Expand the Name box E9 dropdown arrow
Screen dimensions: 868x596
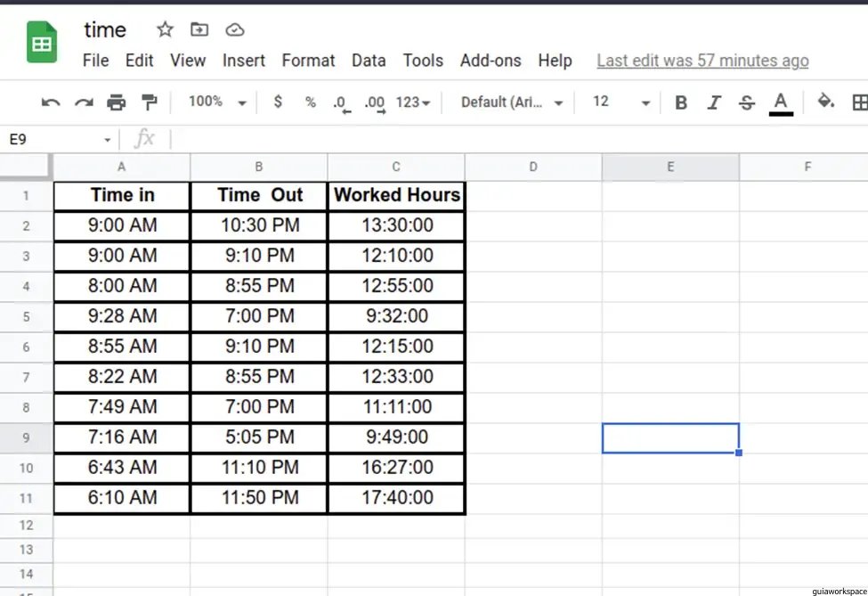tap(108, 140)
